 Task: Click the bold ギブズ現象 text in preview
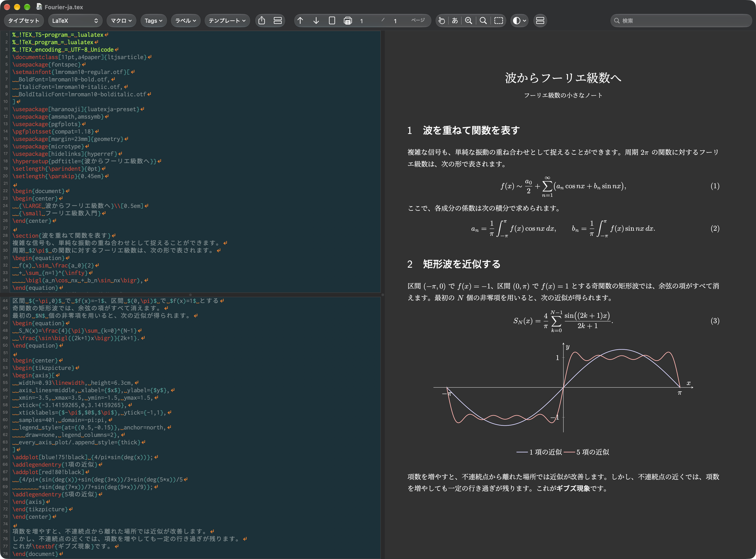(573, 489)
